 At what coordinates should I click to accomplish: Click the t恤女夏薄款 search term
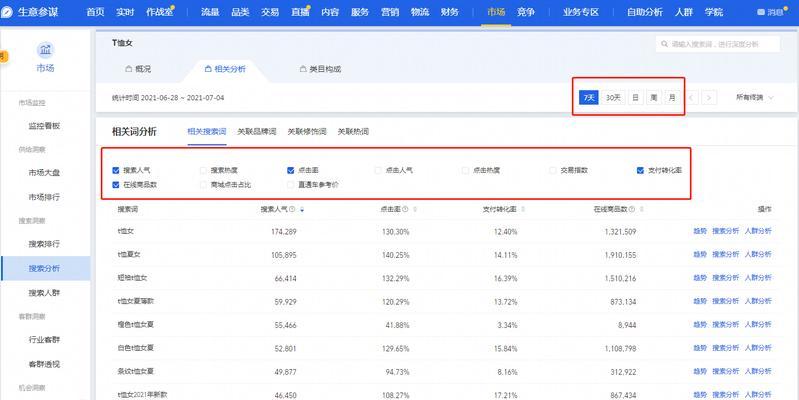click(136, 301)
